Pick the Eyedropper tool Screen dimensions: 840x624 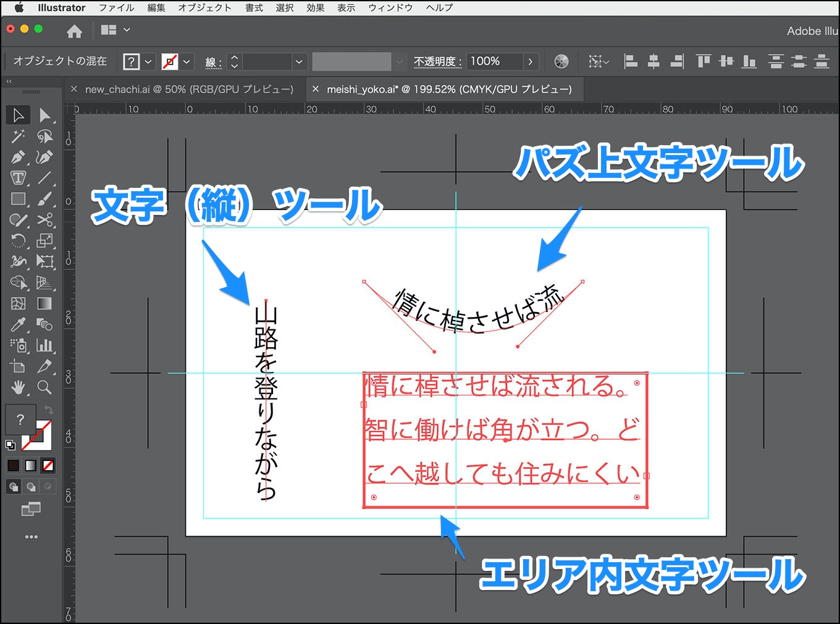[18, 324]
